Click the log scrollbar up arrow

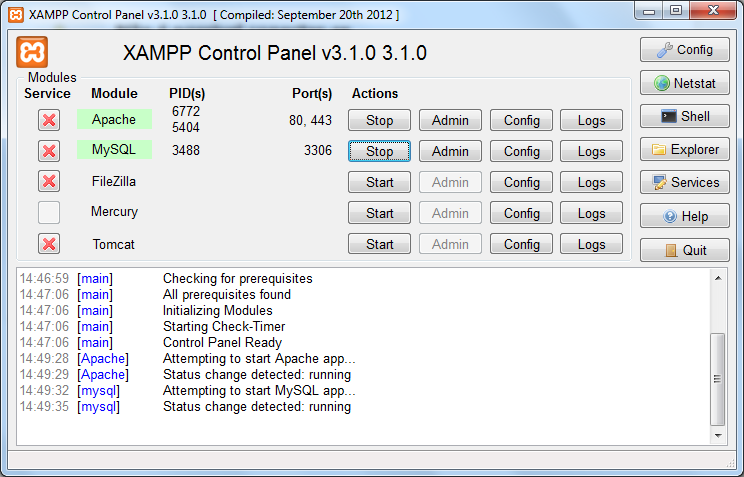click(x=718, y=278)
